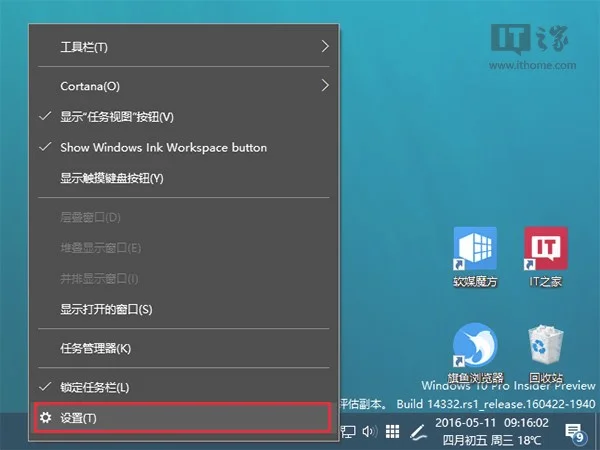Click the volume speaker icon in taskbar
Screen dimensions: 600x450
pos(370,432)
